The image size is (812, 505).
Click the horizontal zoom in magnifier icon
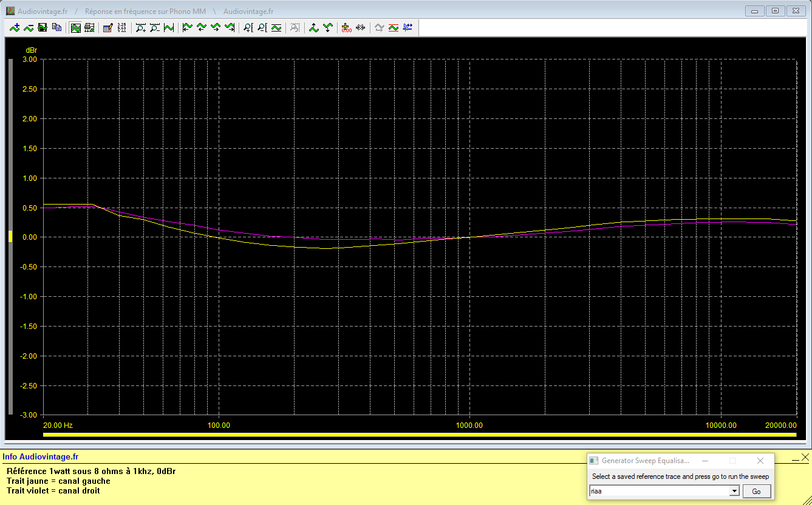(141, 27)
